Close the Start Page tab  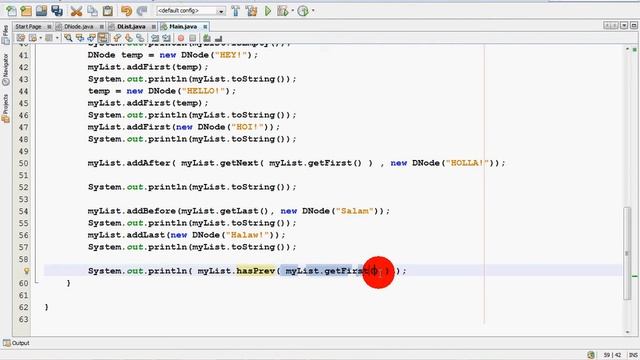(49, 27)
